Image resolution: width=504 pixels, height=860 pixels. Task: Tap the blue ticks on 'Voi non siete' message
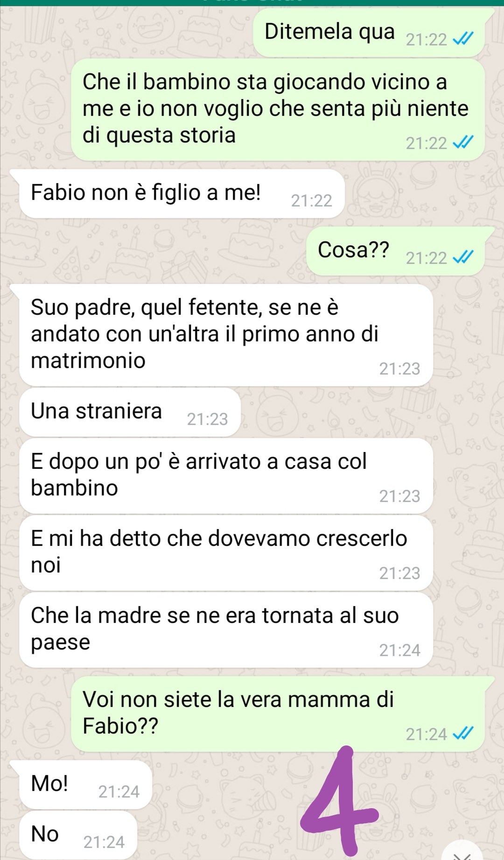pos(463,734)
